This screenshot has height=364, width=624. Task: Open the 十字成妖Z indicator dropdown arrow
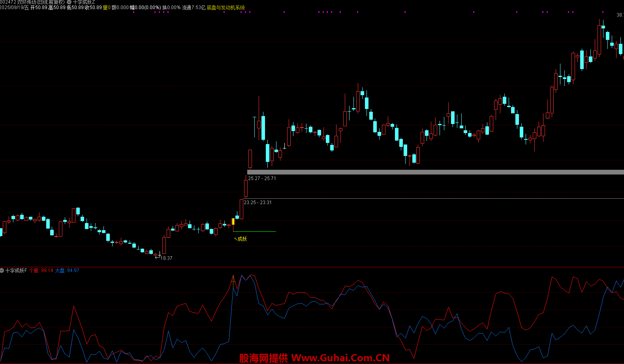69,2
